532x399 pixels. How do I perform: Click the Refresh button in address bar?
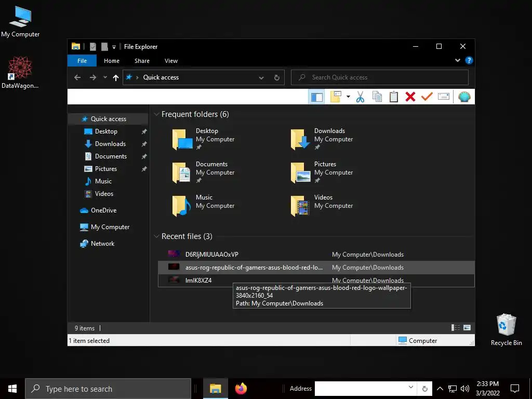click(x=277, y=78)
